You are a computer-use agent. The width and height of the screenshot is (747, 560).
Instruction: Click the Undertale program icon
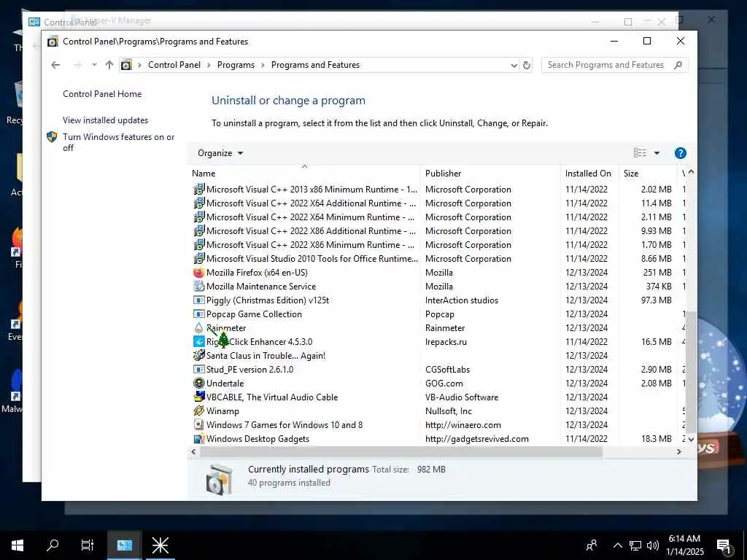point(198,384)
